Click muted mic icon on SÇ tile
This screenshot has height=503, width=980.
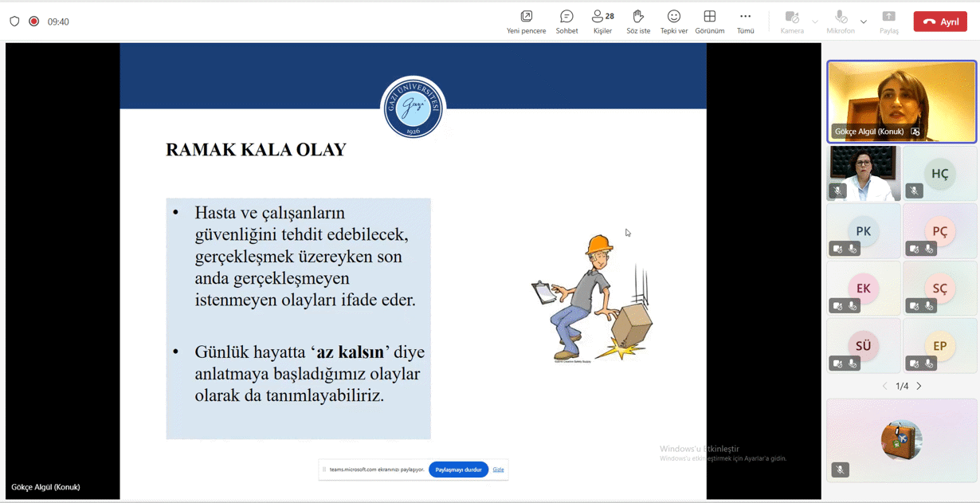pos(929,306)
